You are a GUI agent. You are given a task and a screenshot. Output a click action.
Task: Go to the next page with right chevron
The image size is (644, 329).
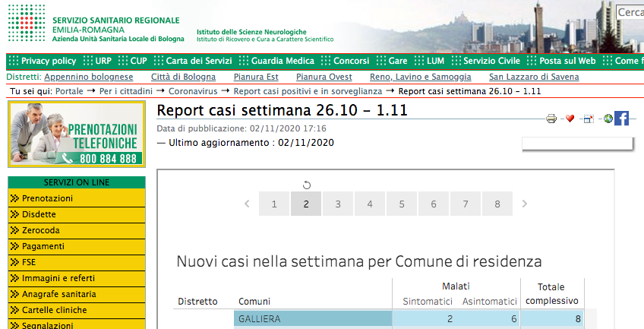pos(524,204)
